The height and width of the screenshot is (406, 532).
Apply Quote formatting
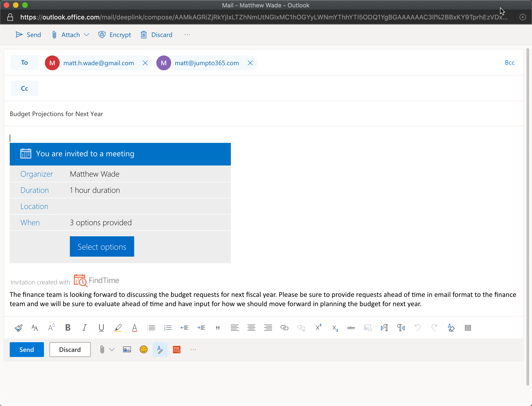218,328
